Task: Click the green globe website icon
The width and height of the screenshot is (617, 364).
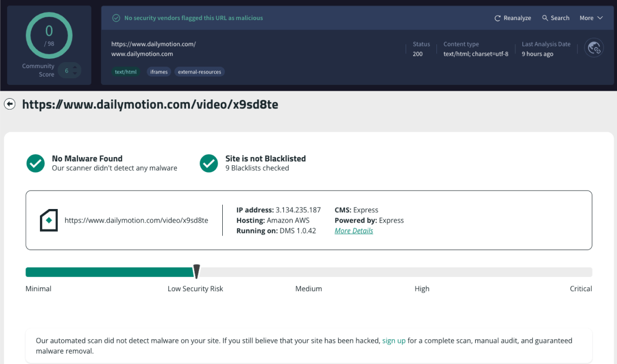Action: [594, 48]
